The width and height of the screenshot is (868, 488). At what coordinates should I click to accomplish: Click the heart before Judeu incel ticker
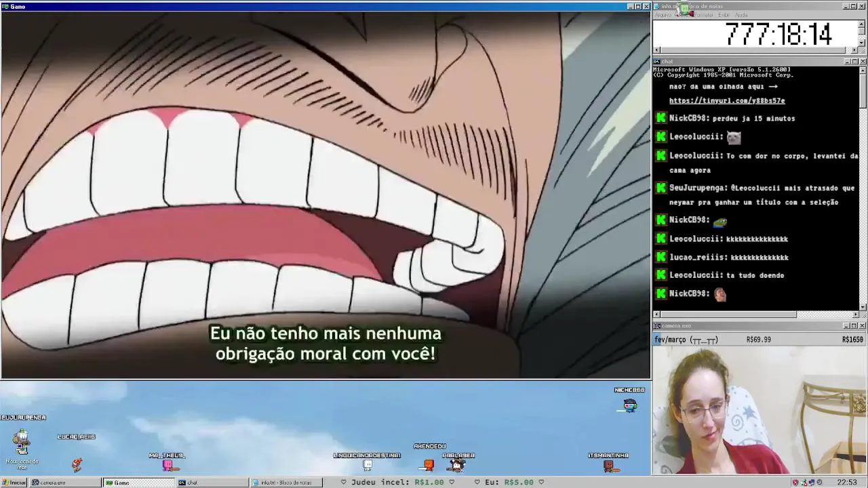tap(343, 483)
